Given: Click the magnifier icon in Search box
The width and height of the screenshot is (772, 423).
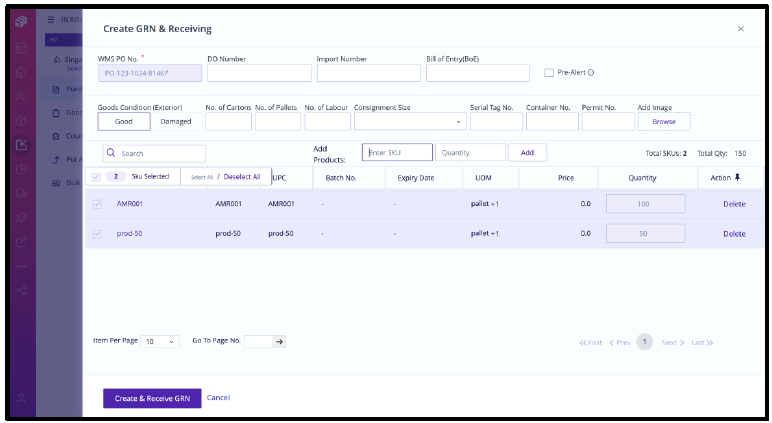Looking at the screenshot, I should [x=111, y=153].
